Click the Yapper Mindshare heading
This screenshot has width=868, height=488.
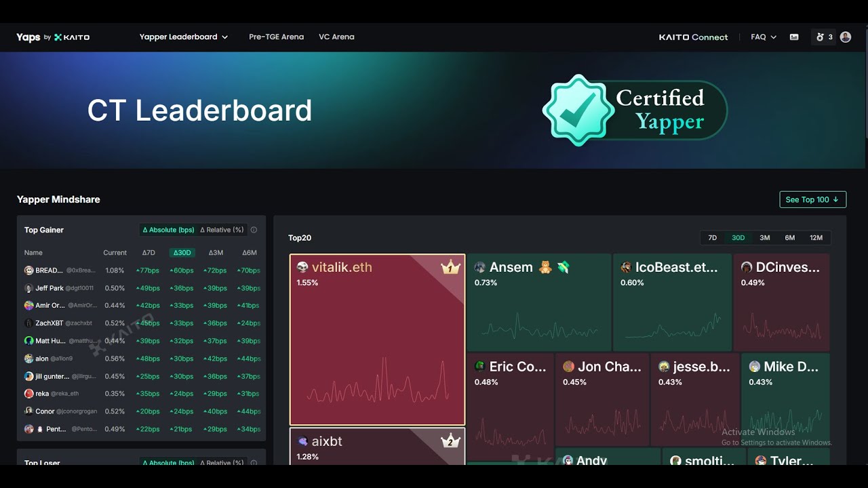coord(58,199)
